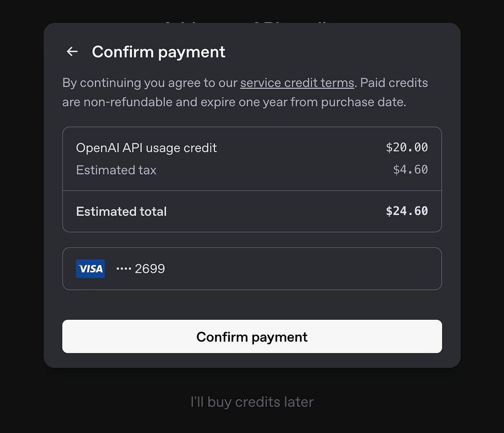The height and width of the screenshot is (433, 504).
Task: Click the Estimated tax label
Action: click(116, 170)
